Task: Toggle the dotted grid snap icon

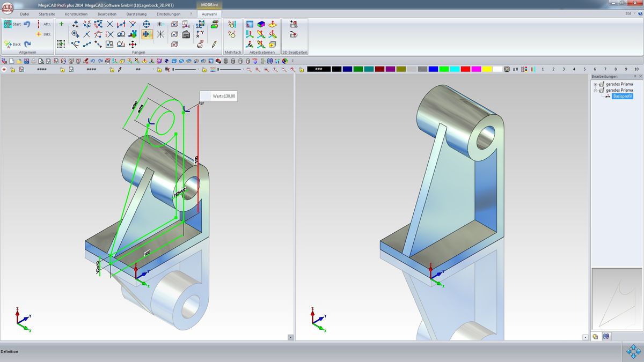Action: tap(61, 44)
